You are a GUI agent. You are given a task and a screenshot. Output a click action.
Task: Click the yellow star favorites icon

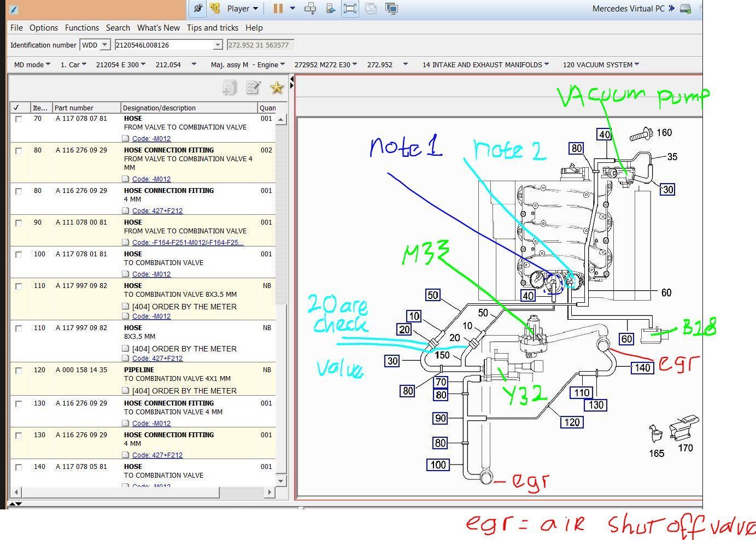pos(277,87)
